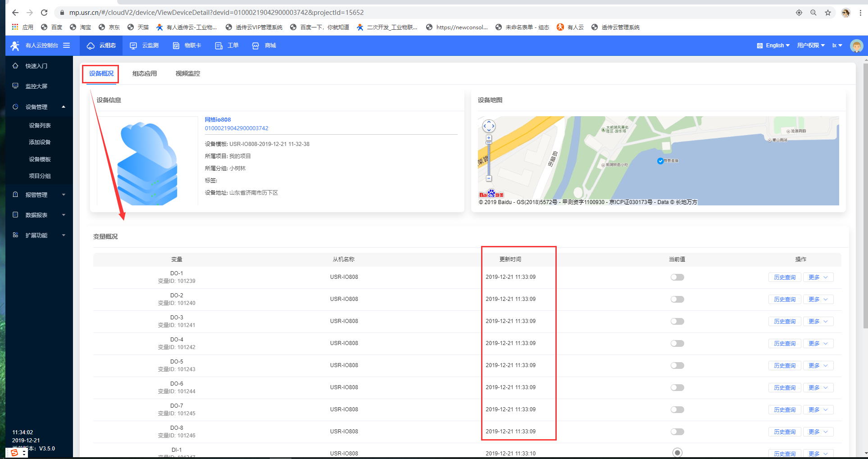
Task: Open 云监测 monitor icon in top nav
Action: pyautogui.click(x=133, y=45)
